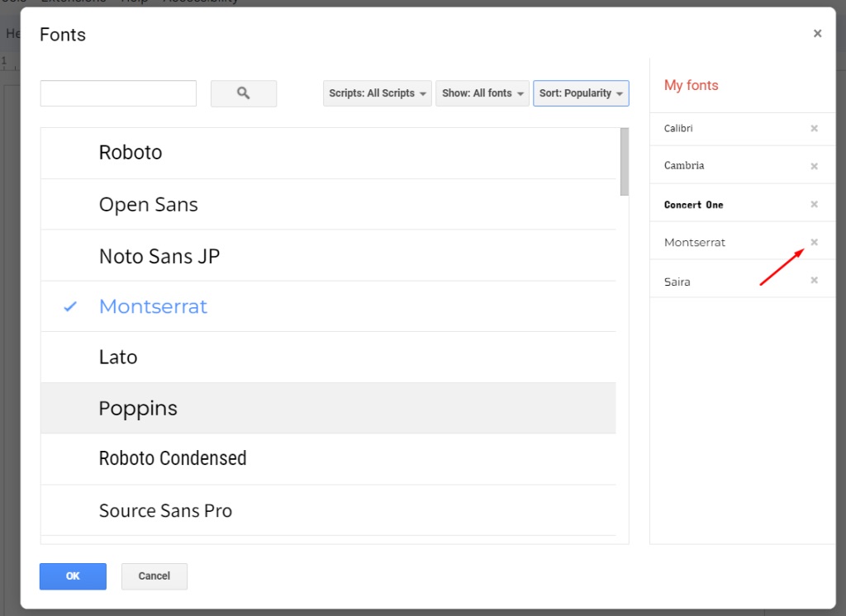The height and width of the screenshot is (616, 846).
Task: Deselect the checked Montserrat font
Action: pyautogui.click(x=328, y=306)
